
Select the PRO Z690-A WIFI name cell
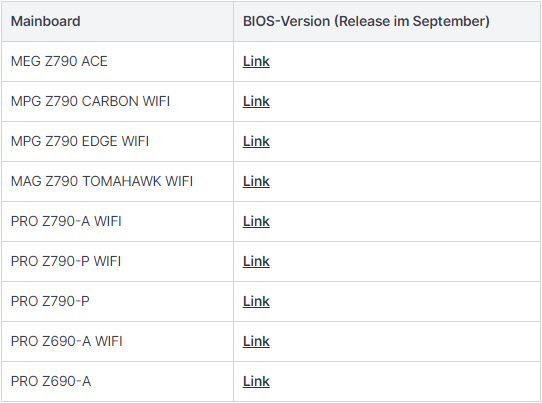point(67,341)
